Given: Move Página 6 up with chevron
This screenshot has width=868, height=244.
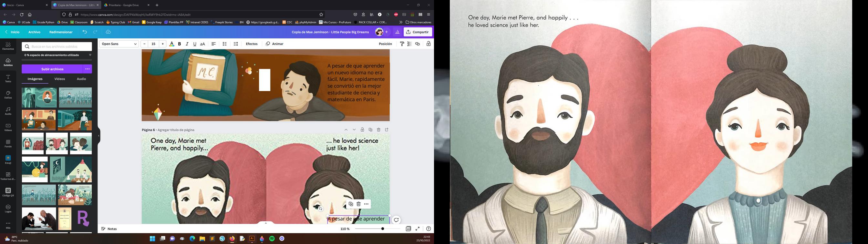Looking at the screenshot, I should 346,130.
